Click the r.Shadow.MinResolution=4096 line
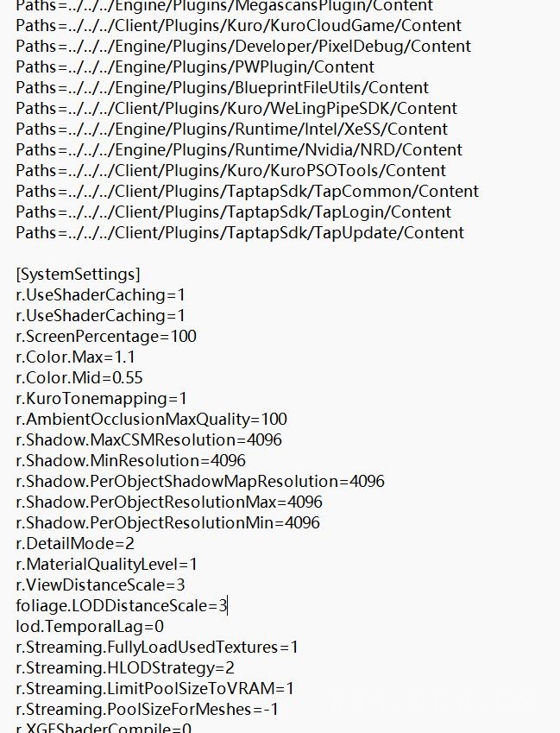The image size is (560, 733). tap(130, 461)
